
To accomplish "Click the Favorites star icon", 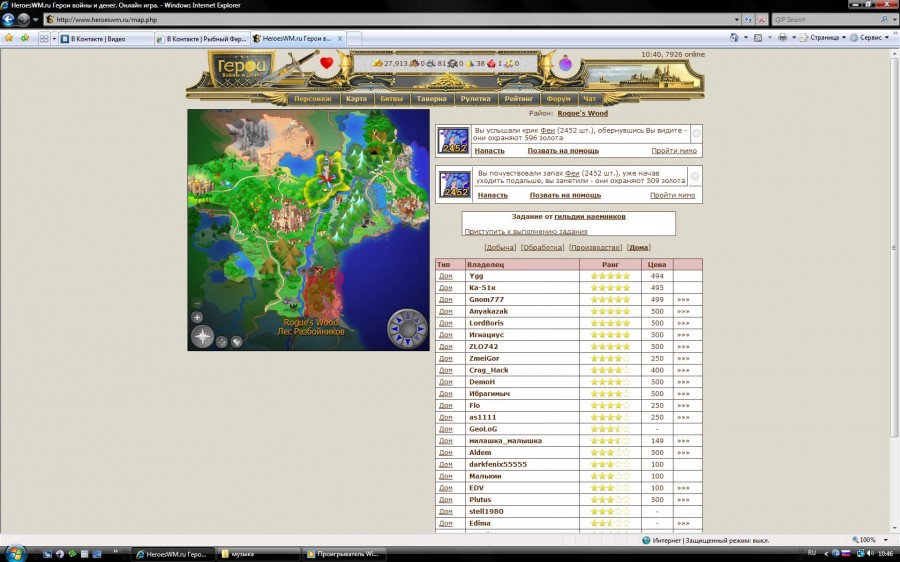I will (9, 38).
